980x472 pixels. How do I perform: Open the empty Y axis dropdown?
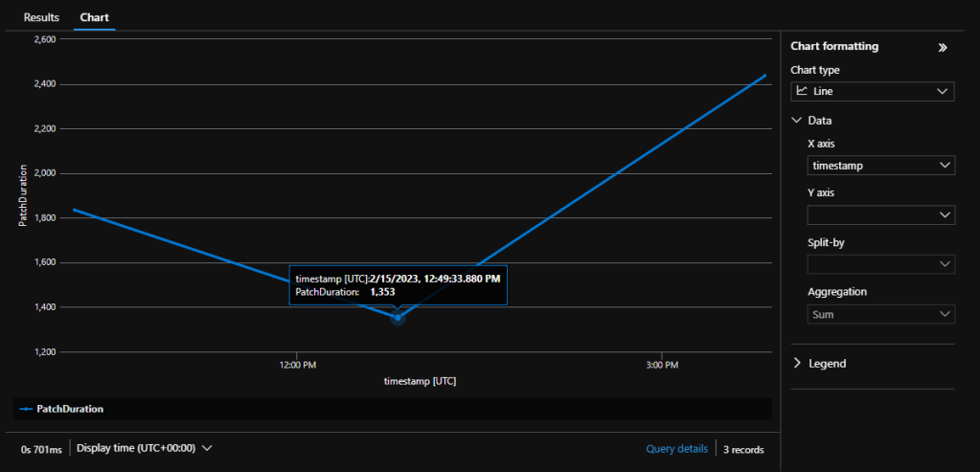[x=880, y=214]
